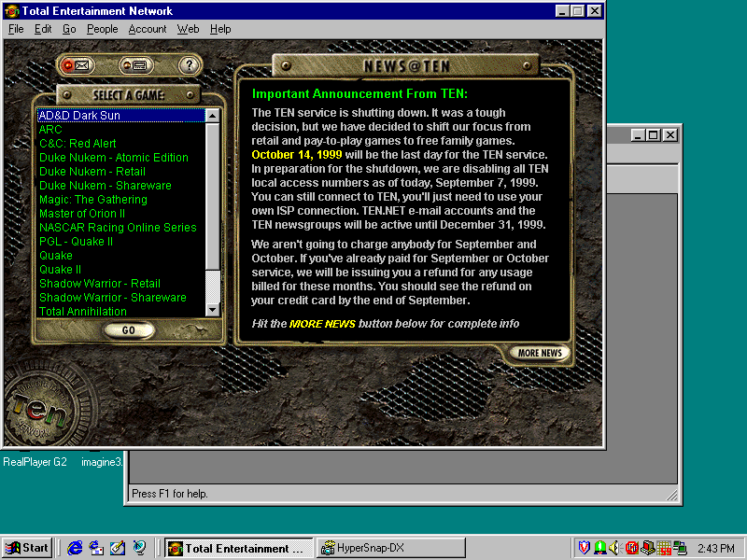Open the People menu
The width and height of the screenshot is (747, 560).
[102, 29]
